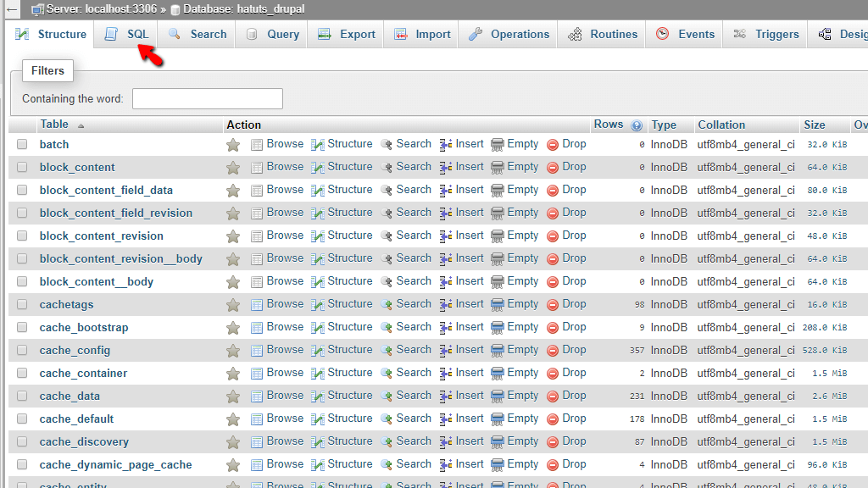Open the Import tab icon
This screenshot has height=488, width=868.
pos(399,34)
